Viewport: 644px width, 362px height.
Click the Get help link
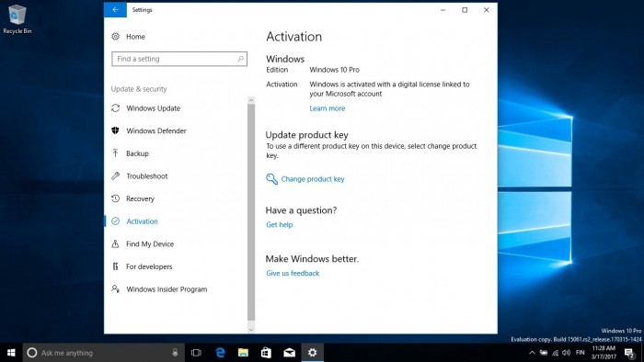[280, 225]
